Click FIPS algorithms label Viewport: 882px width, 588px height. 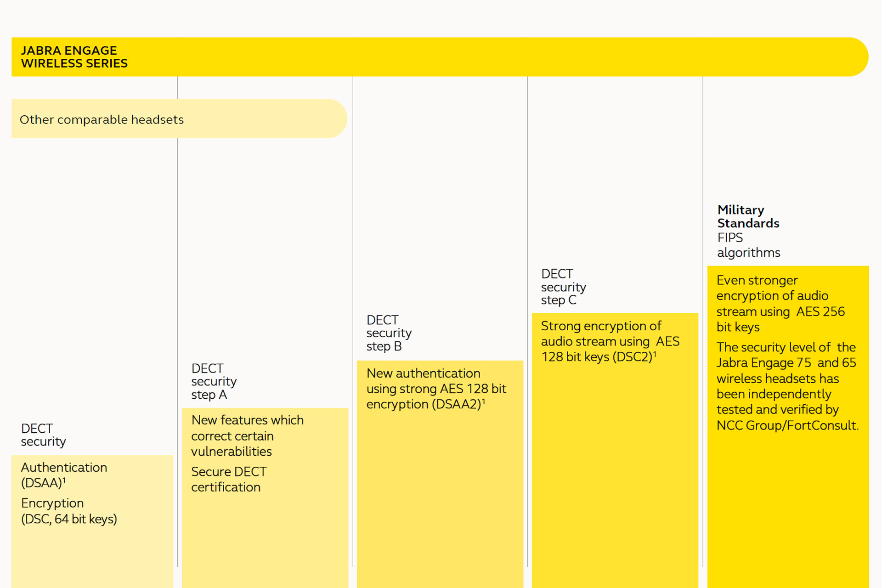point(748,245)
